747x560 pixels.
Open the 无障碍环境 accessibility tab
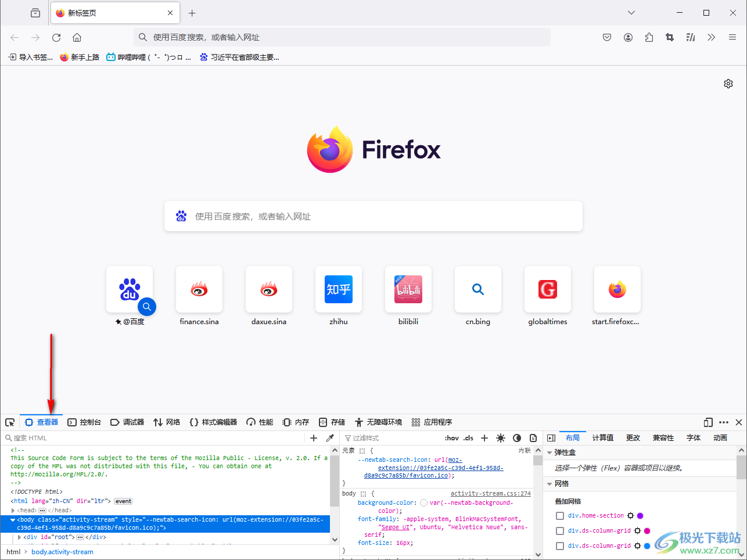(x=378, y=422)
